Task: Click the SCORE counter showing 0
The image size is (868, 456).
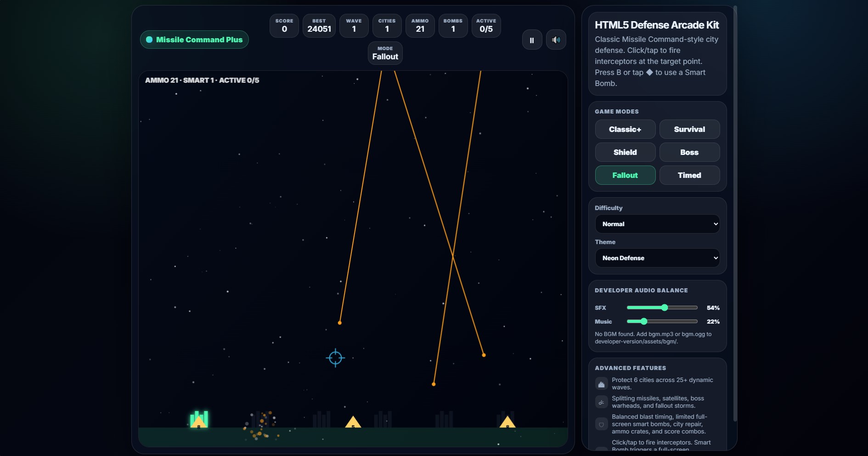Action: tap(284, 26)
